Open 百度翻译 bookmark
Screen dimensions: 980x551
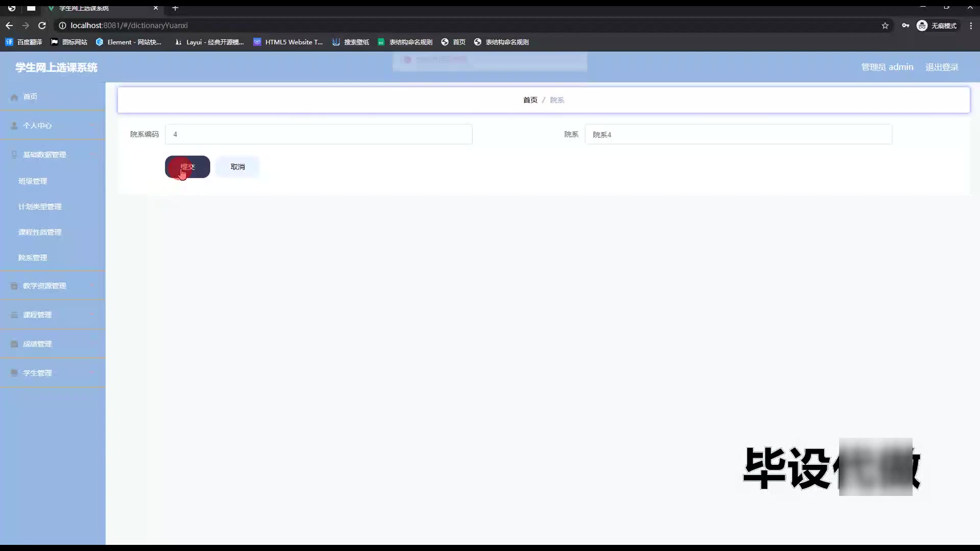click(23, 42)
